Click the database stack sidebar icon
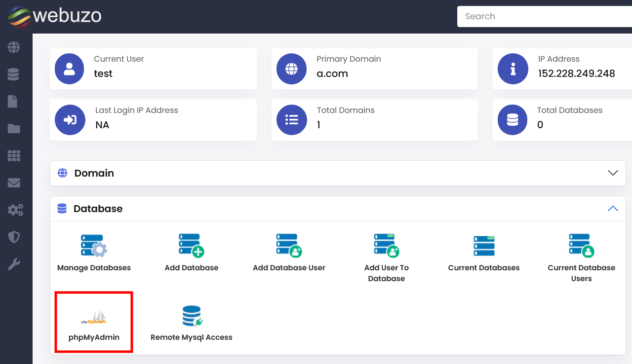 pyautogui.click(x=14, y=74)
